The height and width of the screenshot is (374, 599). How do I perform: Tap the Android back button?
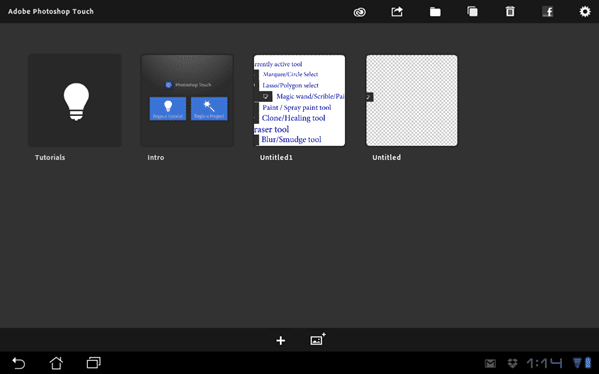click(x=19, y=363)
